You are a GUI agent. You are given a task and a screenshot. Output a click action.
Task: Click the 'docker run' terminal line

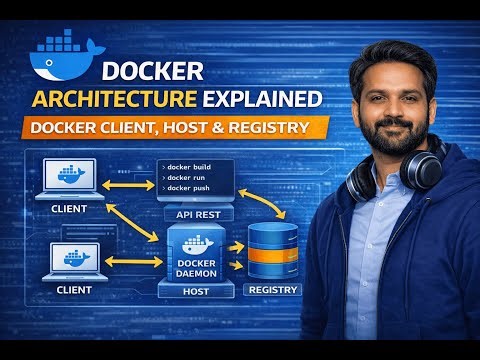pyautogui.click(x=183, y=178)
